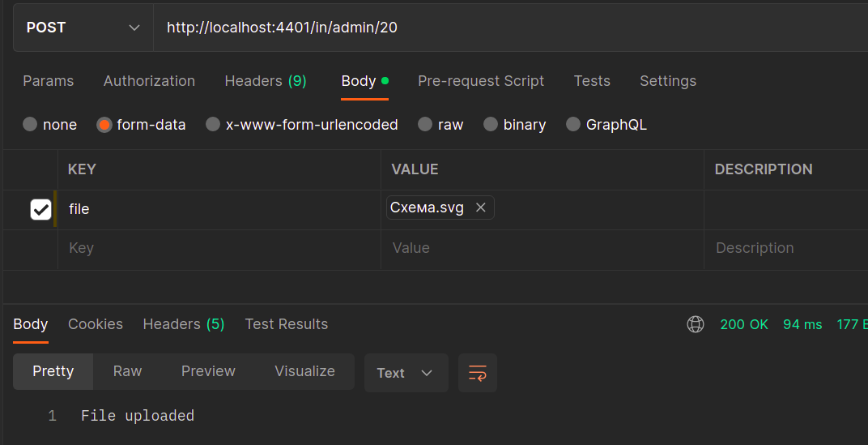Open the Authorization tab
Image resolution: width=868 pixels, height=445 pixels.
pyautogui.click(x=149, y=81)
